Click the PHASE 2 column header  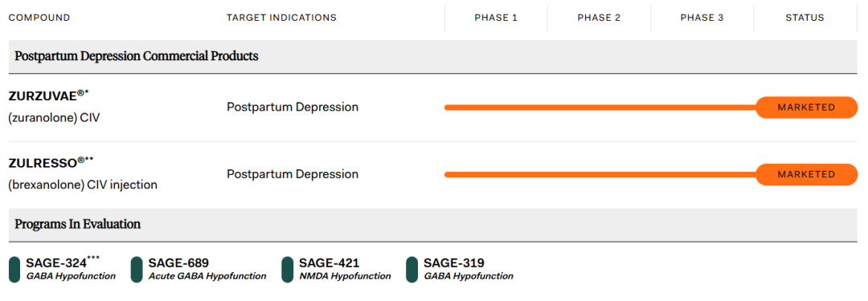point(599,18)
